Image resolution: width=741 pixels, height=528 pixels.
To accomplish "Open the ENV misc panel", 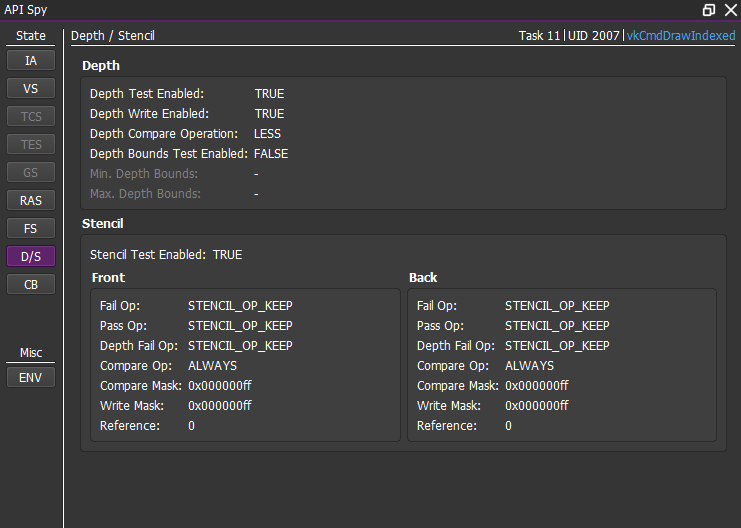I will 31,378.
